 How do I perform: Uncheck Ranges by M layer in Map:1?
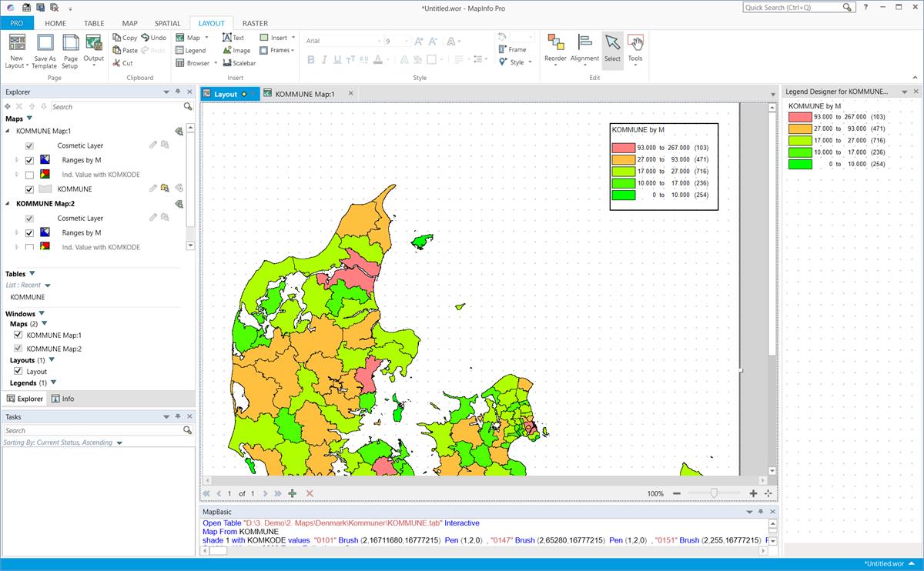point(29,160)
